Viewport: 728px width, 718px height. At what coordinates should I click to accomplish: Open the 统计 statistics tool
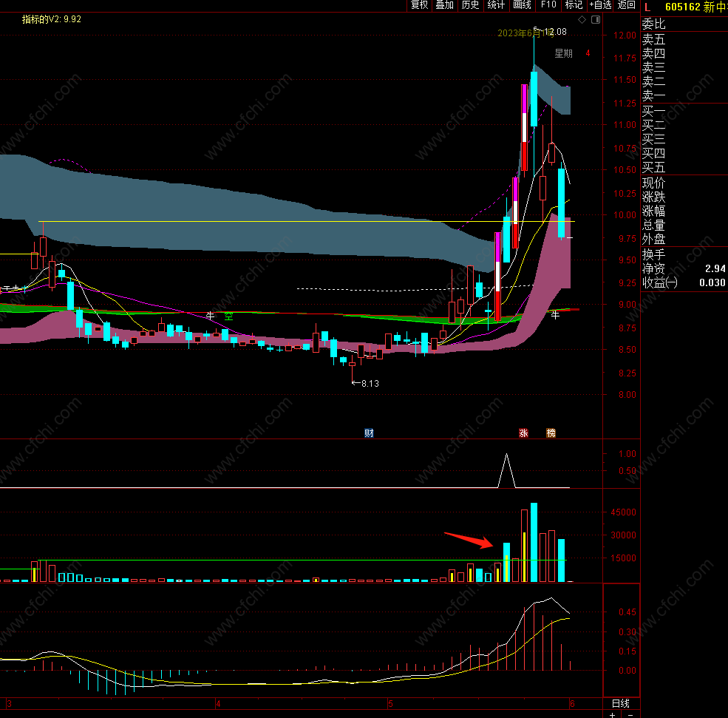[x=496, y=5]
